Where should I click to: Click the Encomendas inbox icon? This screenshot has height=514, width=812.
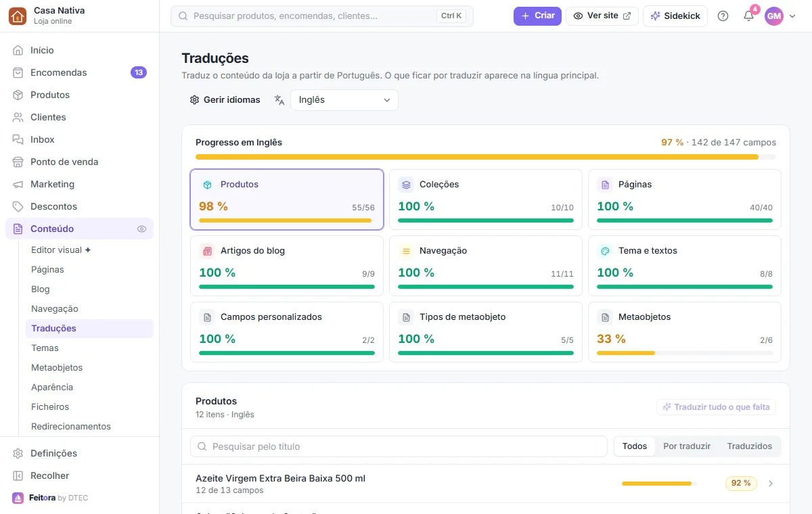[x=18, y=72]
